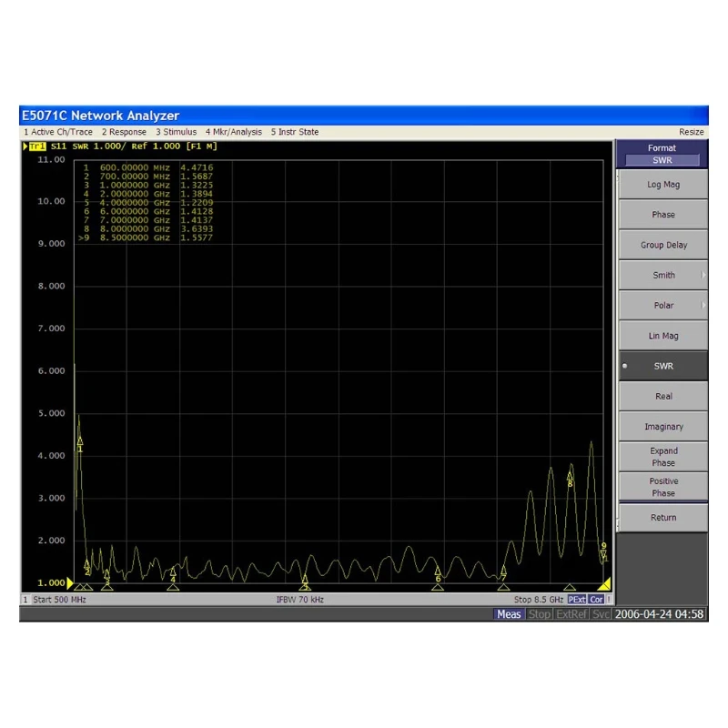The image size is (728, 728).
Task: Choose the Real format softkey
Action: tap(663, 396)
